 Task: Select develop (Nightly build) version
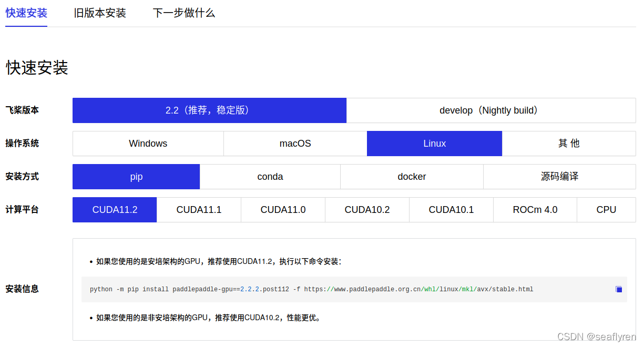coord(491,110)
